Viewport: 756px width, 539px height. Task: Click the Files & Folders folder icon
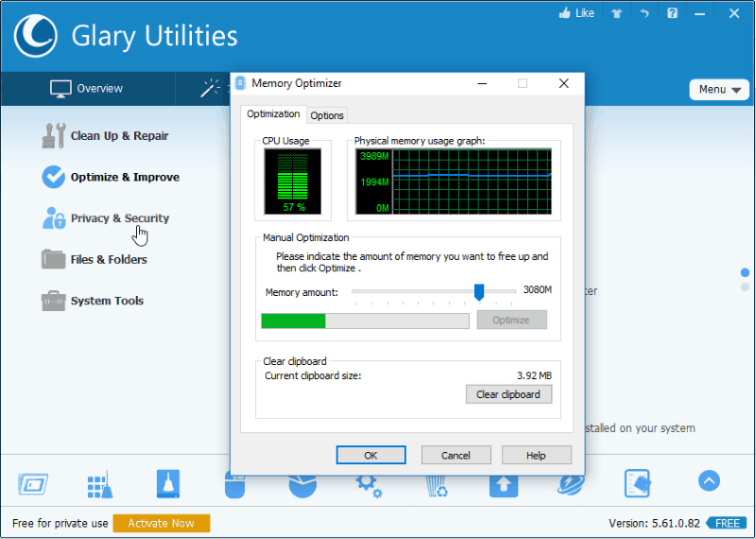[54, 259]
